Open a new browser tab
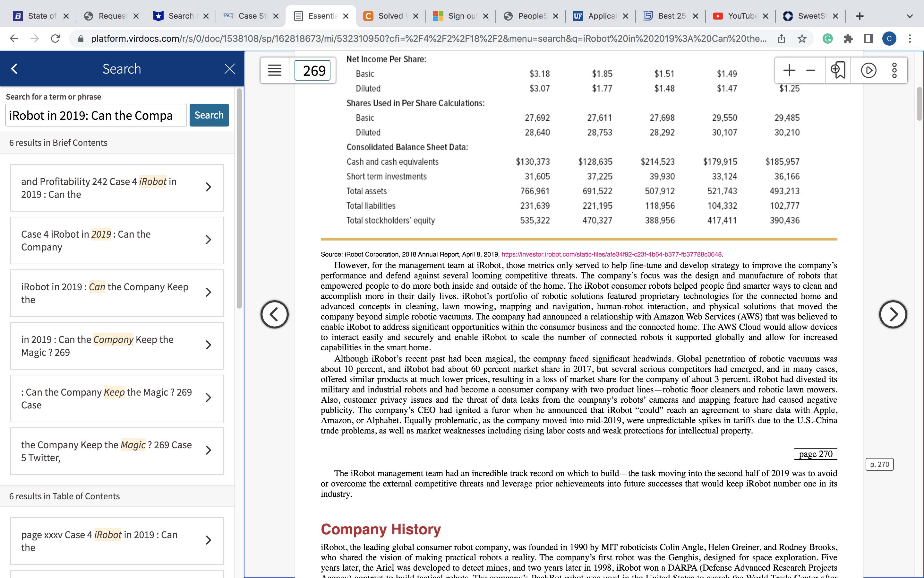Image resolution: width=924 pixels, height=578 pixels. tap(860, 16)
